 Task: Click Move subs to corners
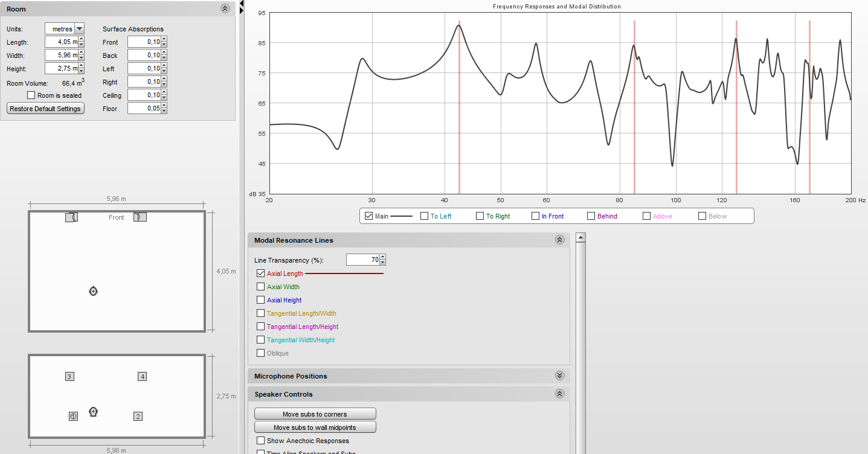coord(315,414)
